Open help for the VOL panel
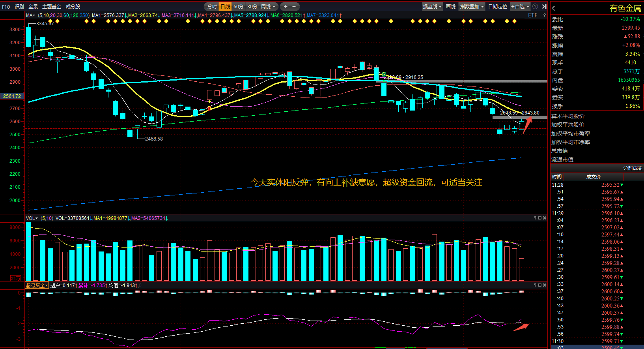The width and height of the screenshot is (644, 349). coord(535,218)
